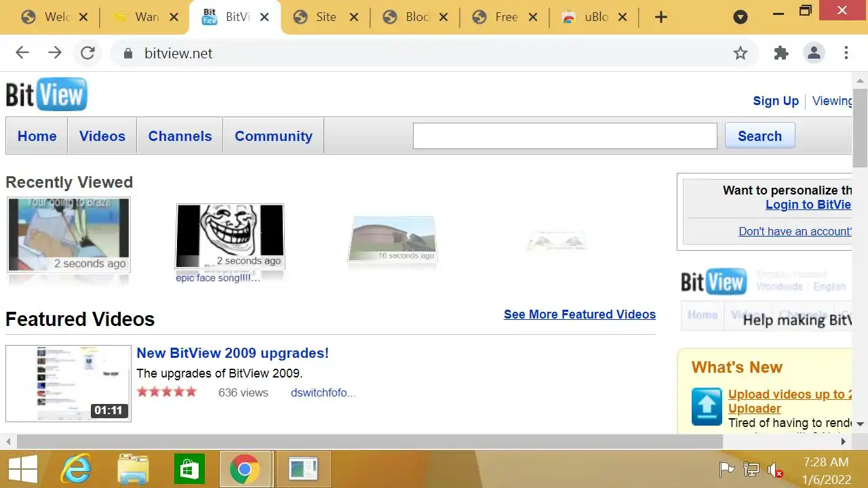Screen dimensions: 868x488
Task: Open File Explorer from taskbar
Action: [133, 469]
